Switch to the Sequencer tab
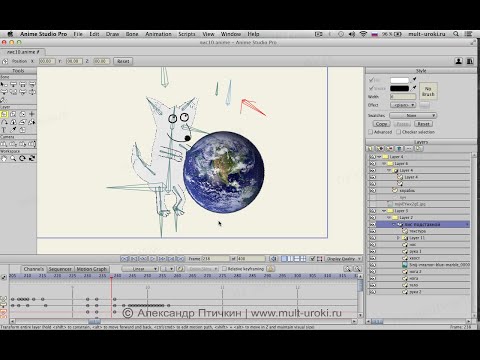 point(60,269)
